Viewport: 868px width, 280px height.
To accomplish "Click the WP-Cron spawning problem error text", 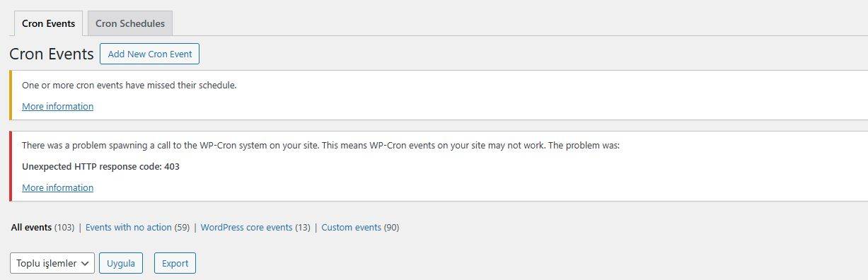I will [320, 145].
